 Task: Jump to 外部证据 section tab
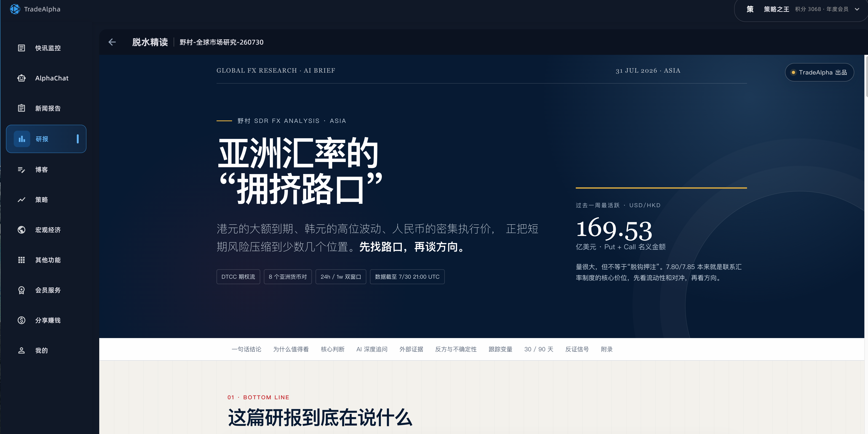click(411, 349)
